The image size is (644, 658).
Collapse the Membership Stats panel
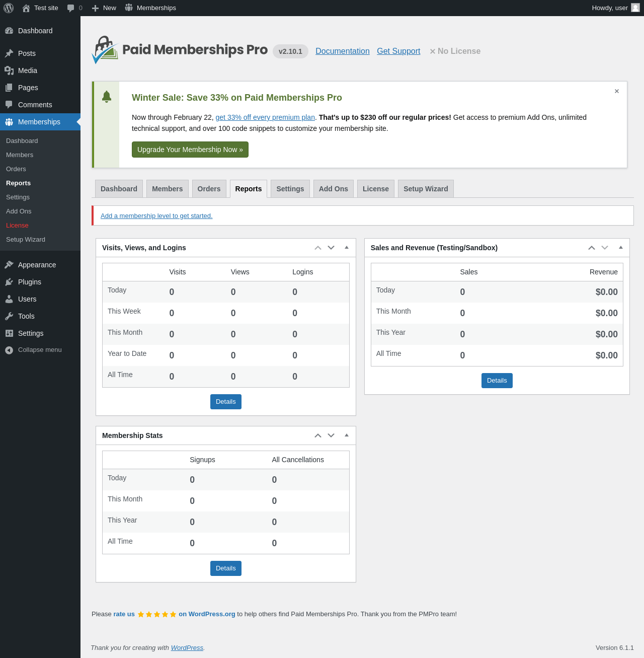coord(347,435)
